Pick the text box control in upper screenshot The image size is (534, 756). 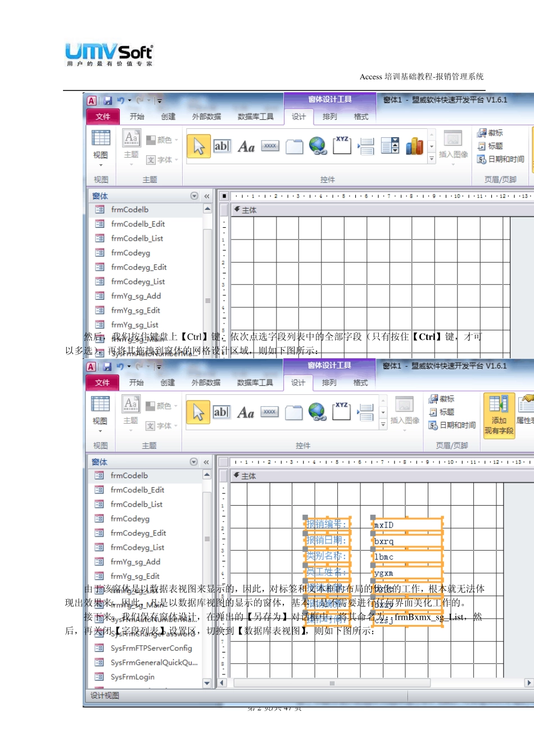[221, 146]
